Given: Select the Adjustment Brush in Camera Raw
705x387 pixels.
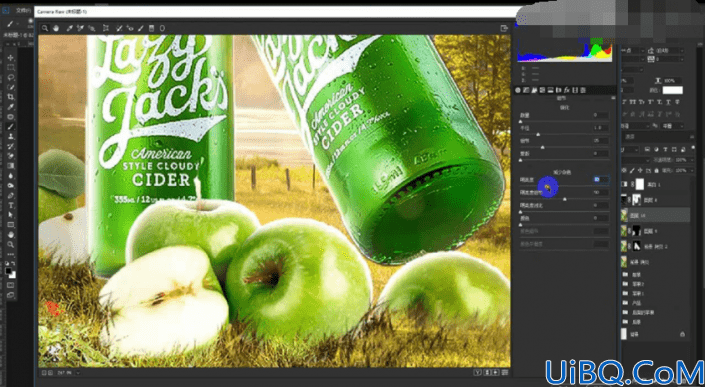Looking at the screenshot, I should tap(141, 28).
